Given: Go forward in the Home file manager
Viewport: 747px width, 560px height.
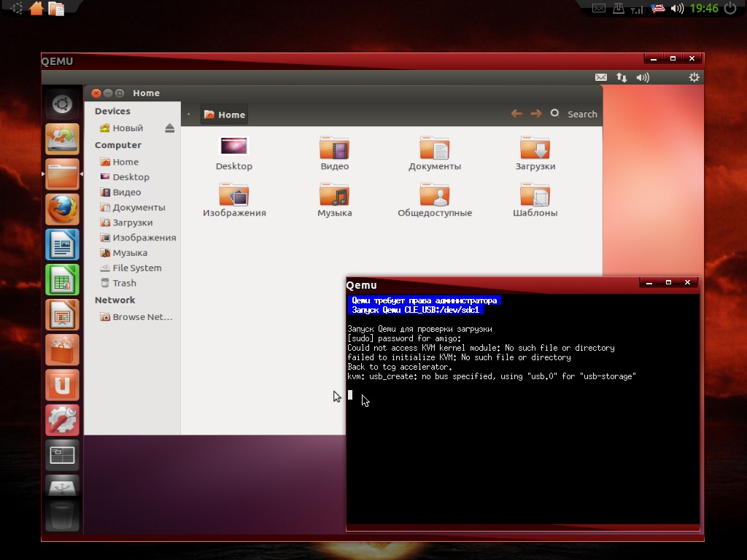Looking at the screenshot, I should pos(536,114).
